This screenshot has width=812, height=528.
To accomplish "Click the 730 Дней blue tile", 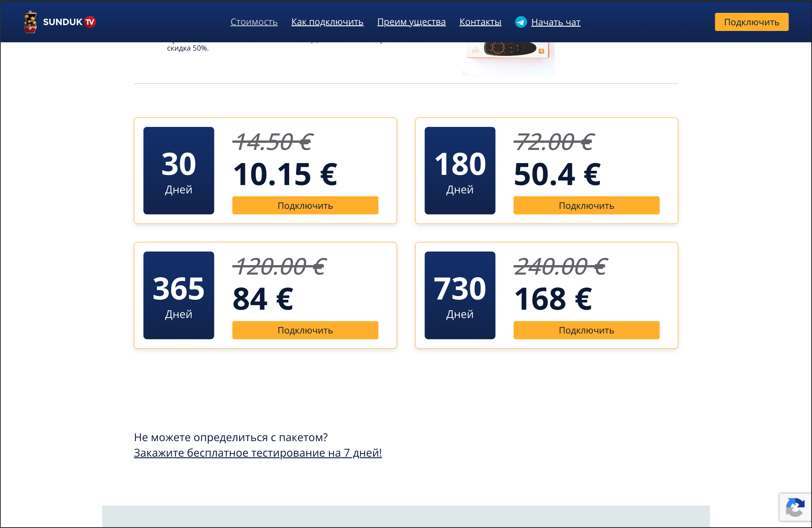I will pyautogui.click(x=460, y=295).
